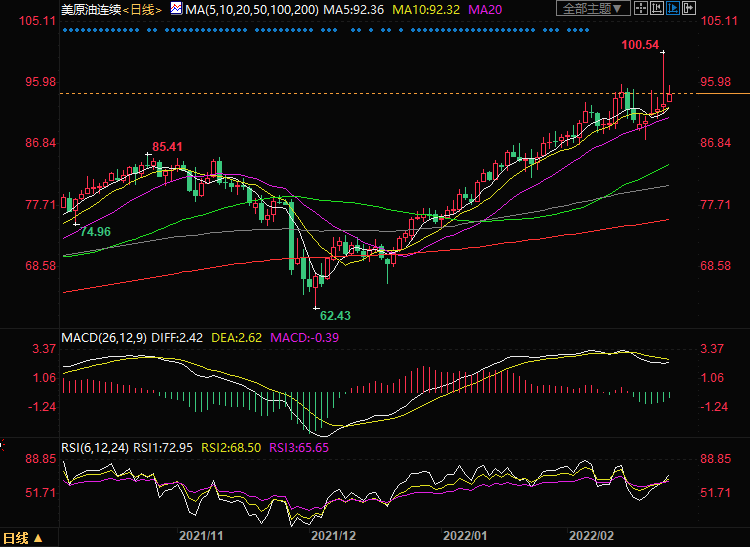
Task: Toggle the highlighted blue play-arrow chart icon
Action: click(673, 8)
